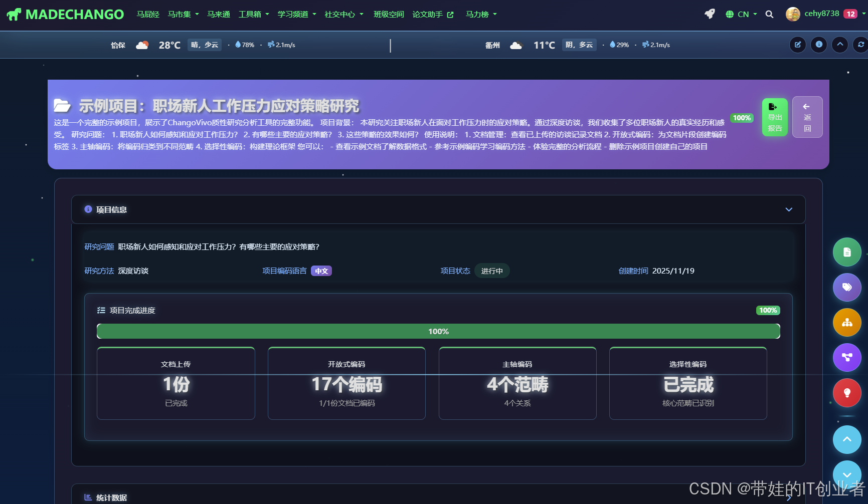Image resolution: width=868 pixels, height=504 pixels.
Task: Open the search magnifier in the navbar
Action: click(x=770, y=14)
